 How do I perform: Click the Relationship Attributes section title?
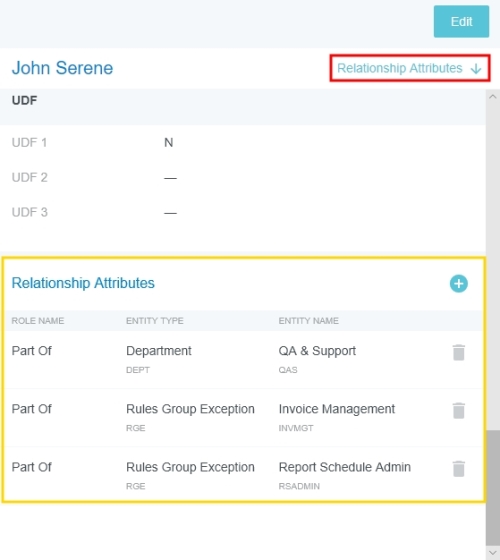pos(83,283)
